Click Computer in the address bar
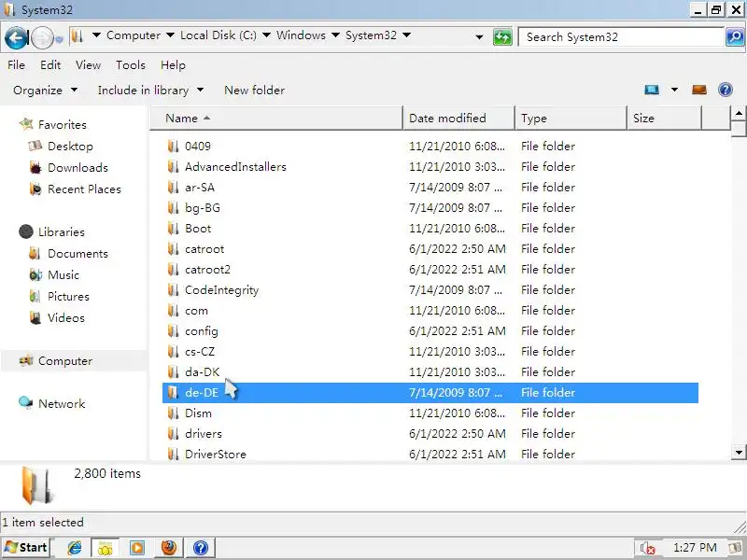The width and height of the screenshot is (747, 560). pos(134,35)
